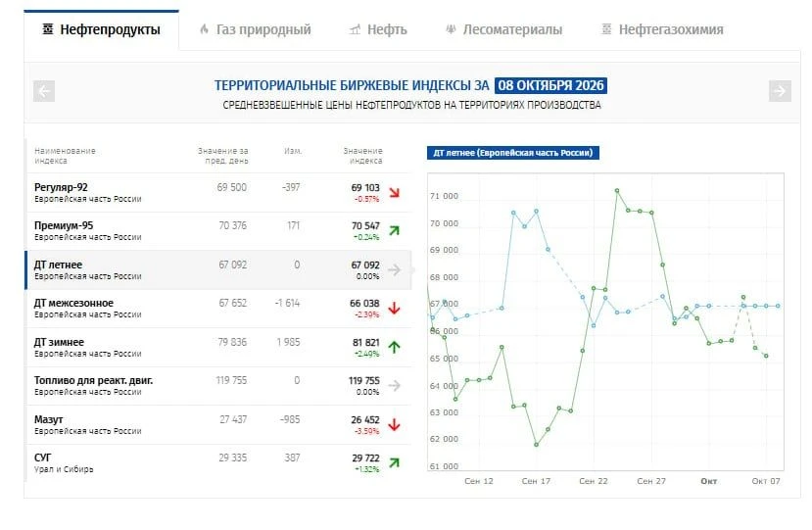Open the Нефтегазохимия tab

[662, 30]
